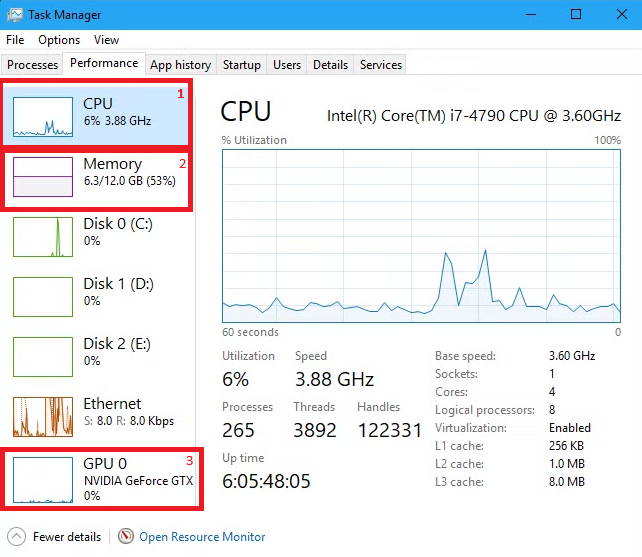Click the Base speed 3.60 GHz value
642x557 pixels.
coord(572,355)
